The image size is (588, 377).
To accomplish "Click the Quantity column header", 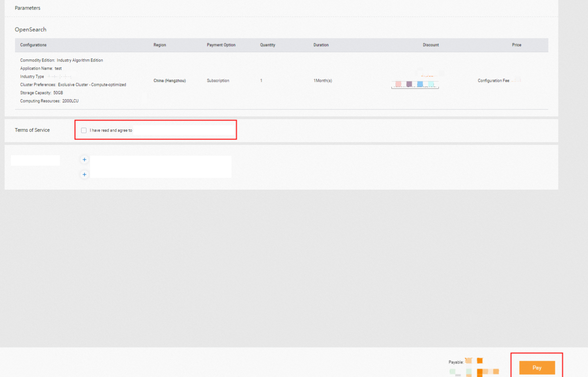I will point(267,45).
